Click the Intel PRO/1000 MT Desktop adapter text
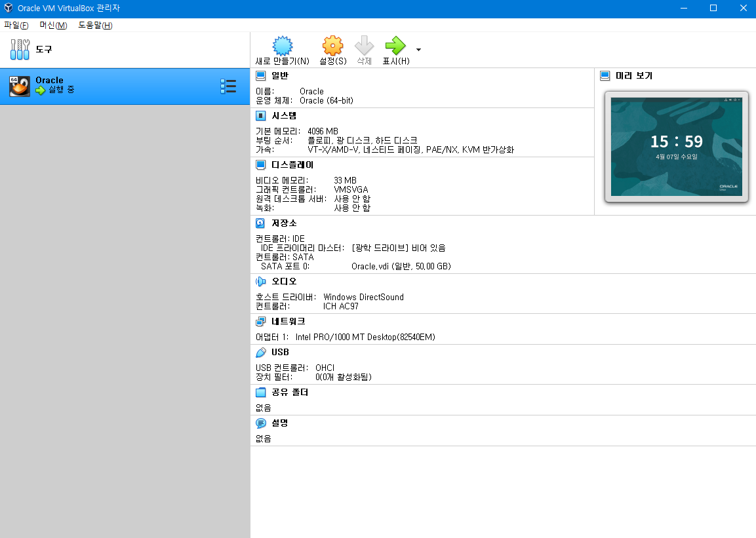The height and width of the screenshot is (538, 756). point(365,337)
